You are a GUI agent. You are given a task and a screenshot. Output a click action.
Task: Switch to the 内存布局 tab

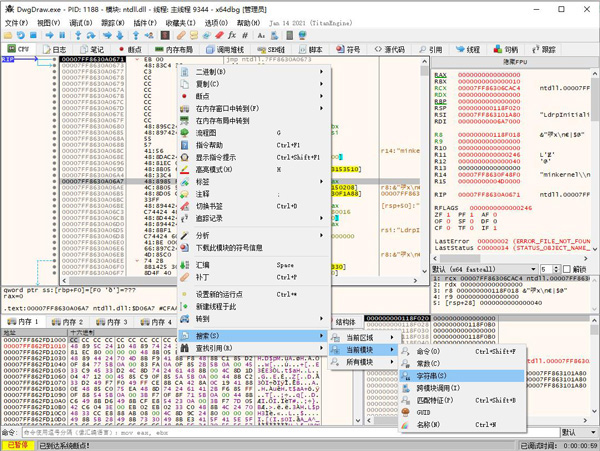coord(173,49)
